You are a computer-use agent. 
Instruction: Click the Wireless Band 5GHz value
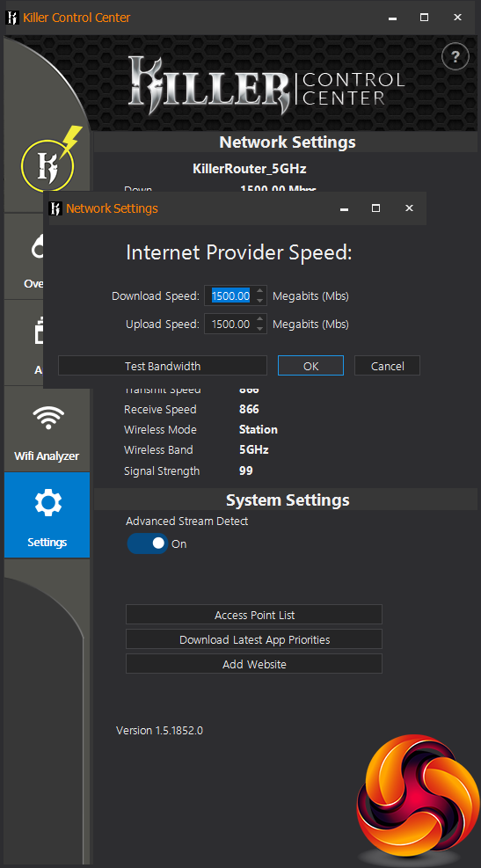253,450
